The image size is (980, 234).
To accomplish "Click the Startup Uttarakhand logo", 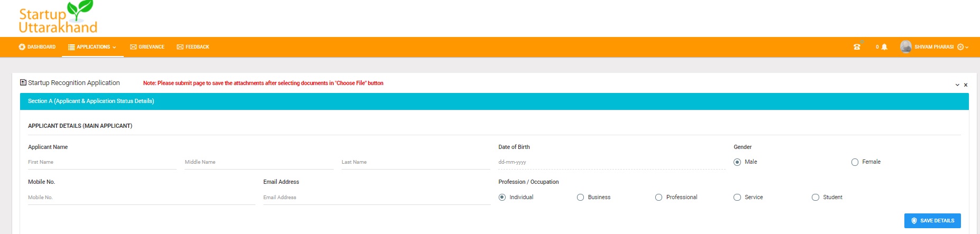I will coord(58,18).
